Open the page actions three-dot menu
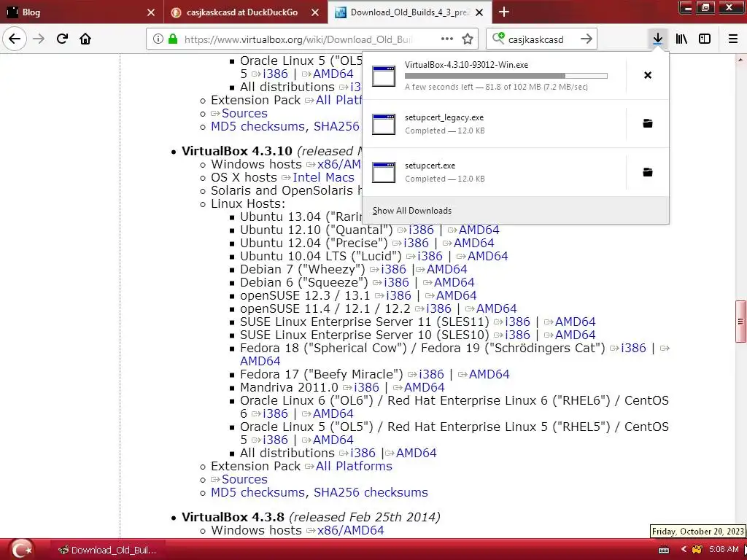747x560 pixels. [447, 39]
